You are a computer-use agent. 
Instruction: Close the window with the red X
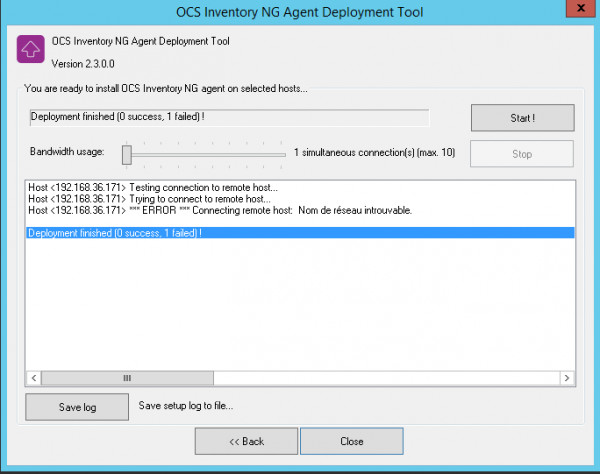(x=580, y=8)
